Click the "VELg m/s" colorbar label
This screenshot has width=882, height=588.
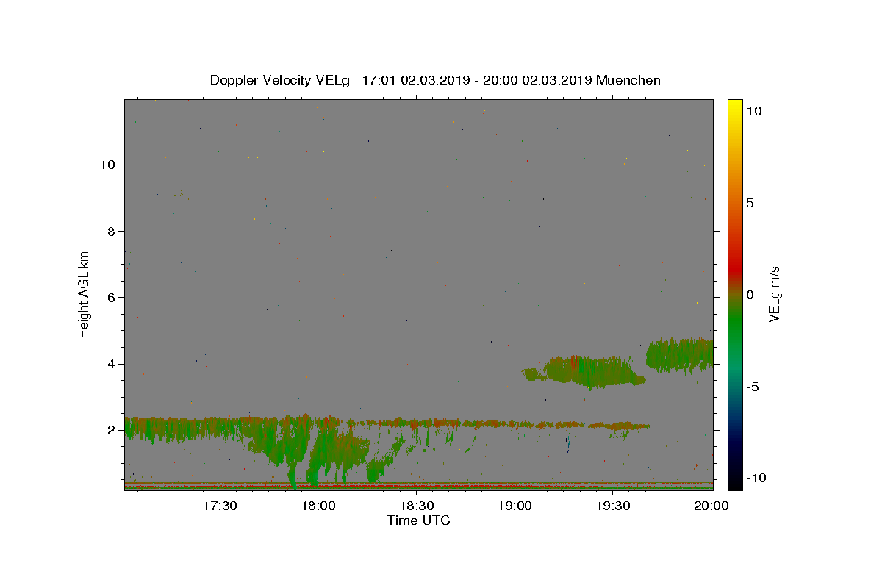tap(774, 293)
